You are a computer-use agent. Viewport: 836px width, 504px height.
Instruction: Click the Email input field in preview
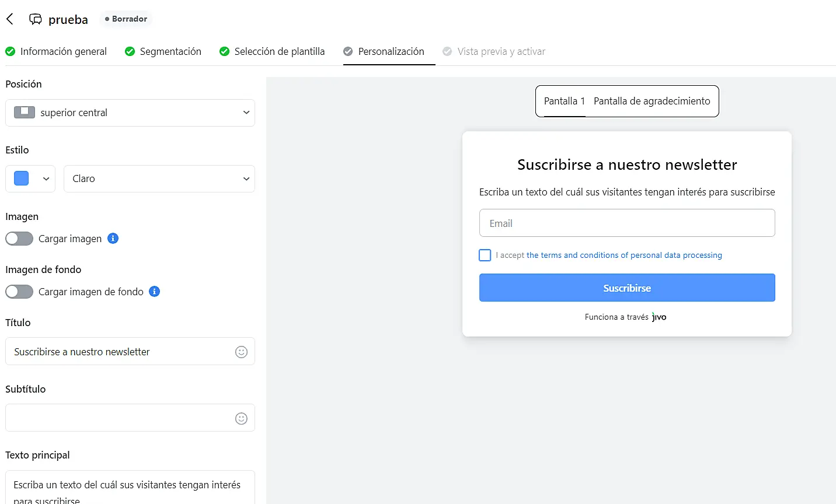click(x=626, y=223)
